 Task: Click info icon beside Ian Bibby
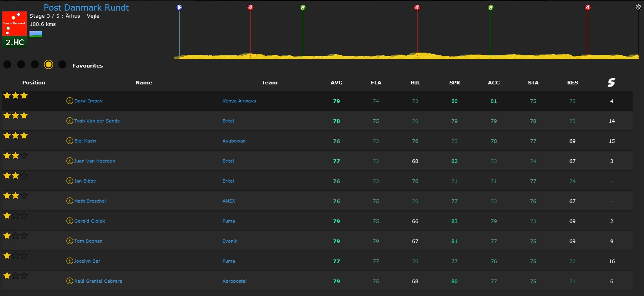(70, 181)
